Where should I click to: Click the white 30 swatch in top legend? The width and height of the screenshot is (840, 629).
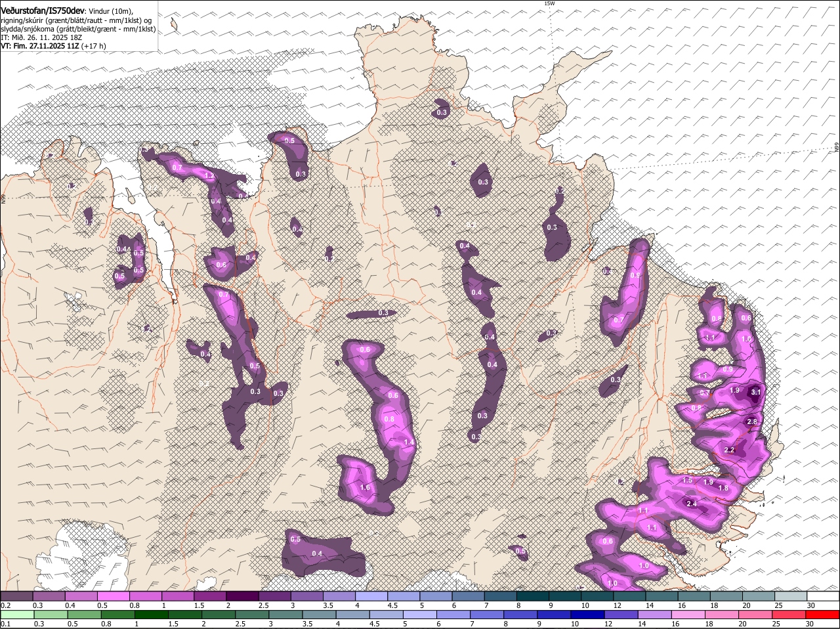point(823,596)
